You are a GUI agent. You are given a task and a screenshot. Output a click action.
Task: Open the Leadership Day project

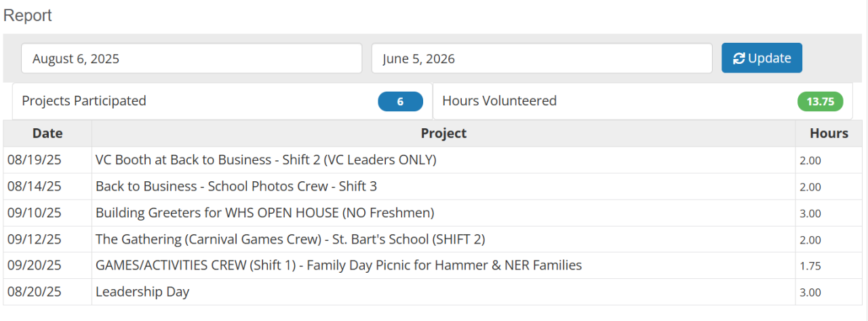142,292
